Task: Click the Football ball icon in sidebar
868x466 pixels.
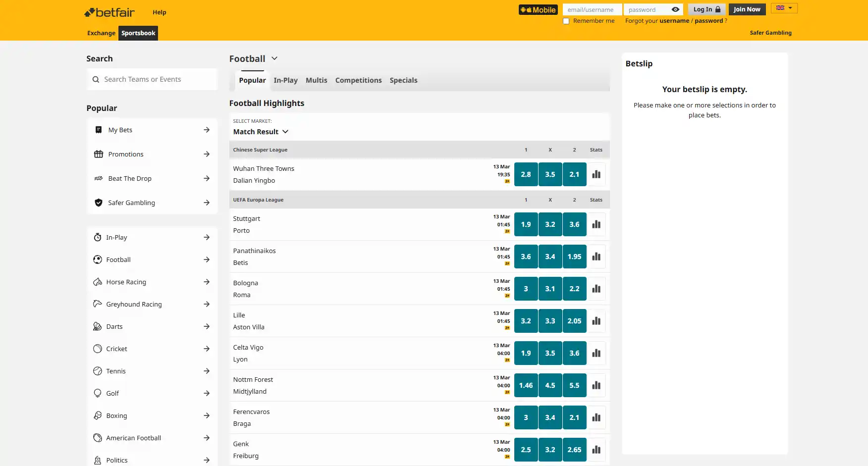Action: click(98, 259)
